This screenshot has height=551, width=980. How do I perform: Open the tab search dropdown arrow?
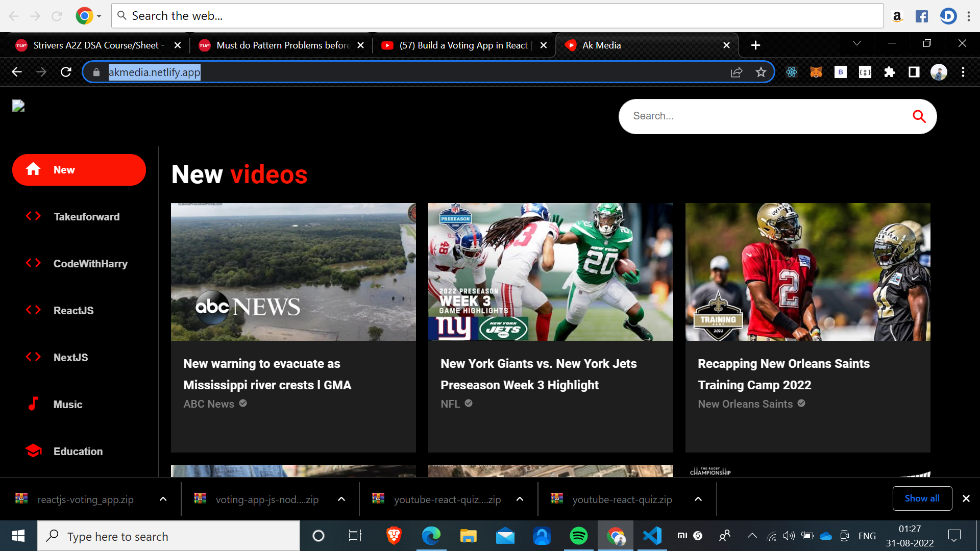(x=857, y=44)
